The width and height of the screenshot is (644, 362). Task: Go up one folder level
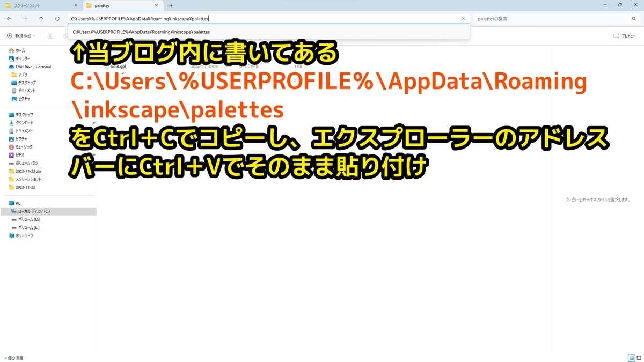tap(41, 18)
